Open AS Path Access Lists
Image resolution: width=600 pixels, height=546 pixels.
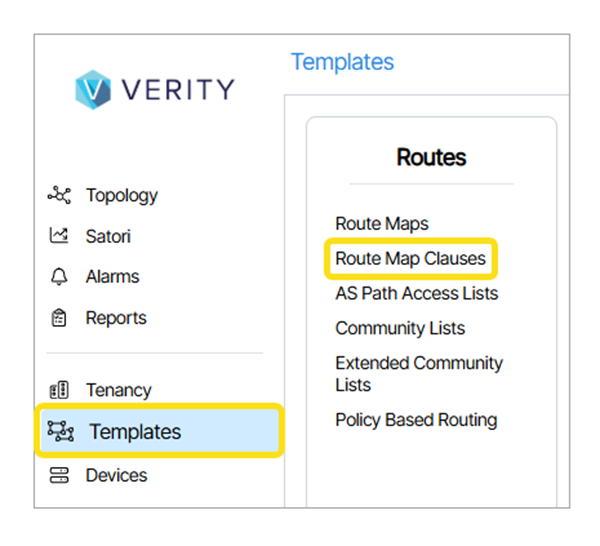[x=416, y=293]
